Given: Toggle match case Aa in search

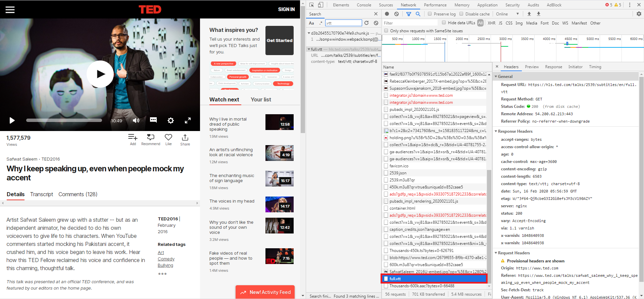Looking at the screenshot, I should pos(311,23).
